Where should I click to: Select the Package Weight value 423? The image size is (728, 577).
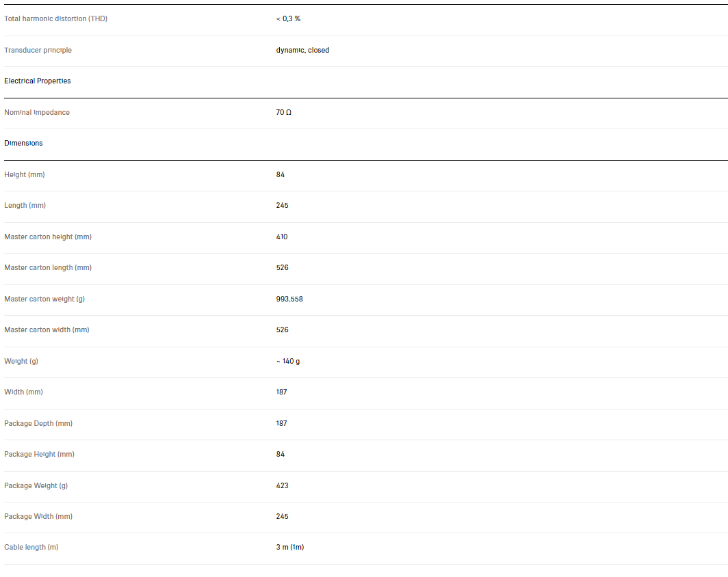282,485
